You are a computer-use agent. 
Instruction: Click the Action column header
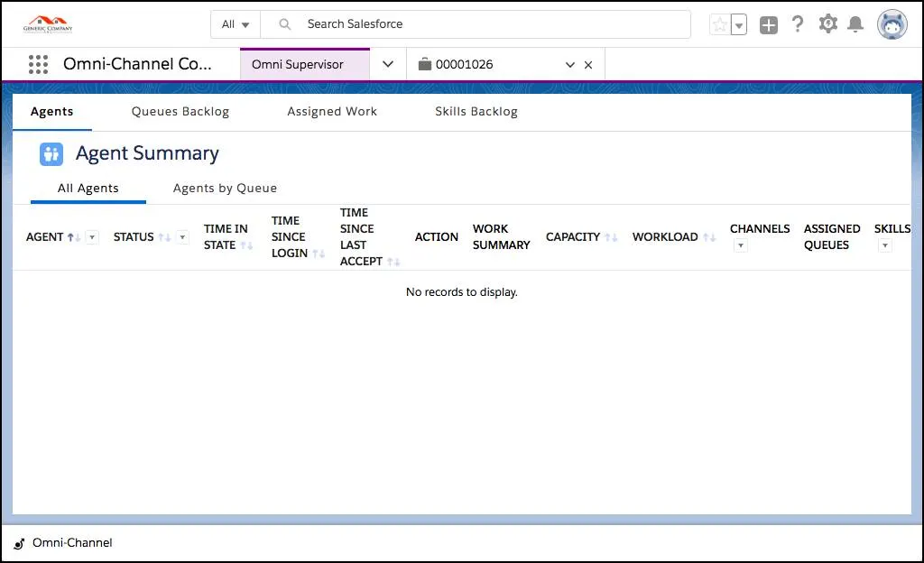tap(436, 237)
